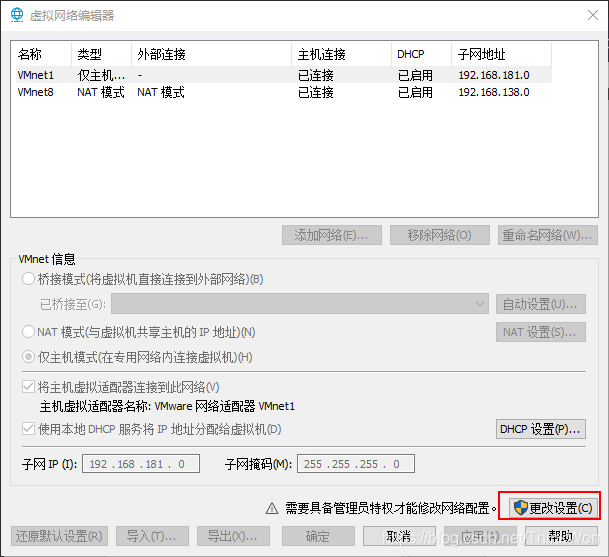
Task: Toggle 将主机虚拟适配器连接到此网络 checkbox
Action: coord(28,387)
